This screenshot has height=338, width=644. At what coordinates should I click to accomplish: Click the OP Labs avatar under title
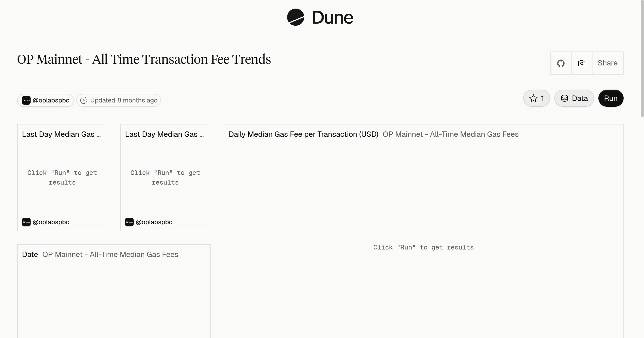[26, 100]
